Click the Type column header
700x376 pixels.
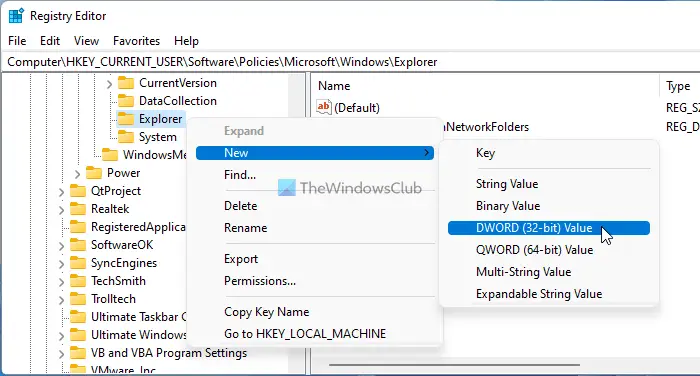pos(679,86)
